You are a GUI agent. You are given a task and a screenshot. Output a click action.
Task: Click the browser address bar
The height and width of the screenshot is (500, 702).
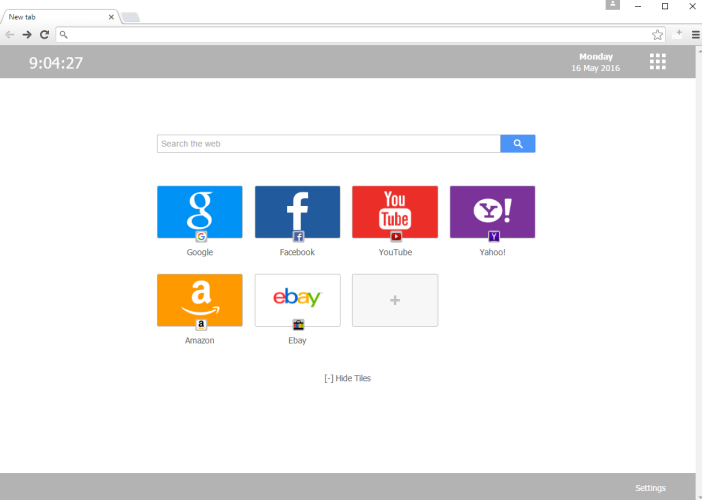(360, 34)
